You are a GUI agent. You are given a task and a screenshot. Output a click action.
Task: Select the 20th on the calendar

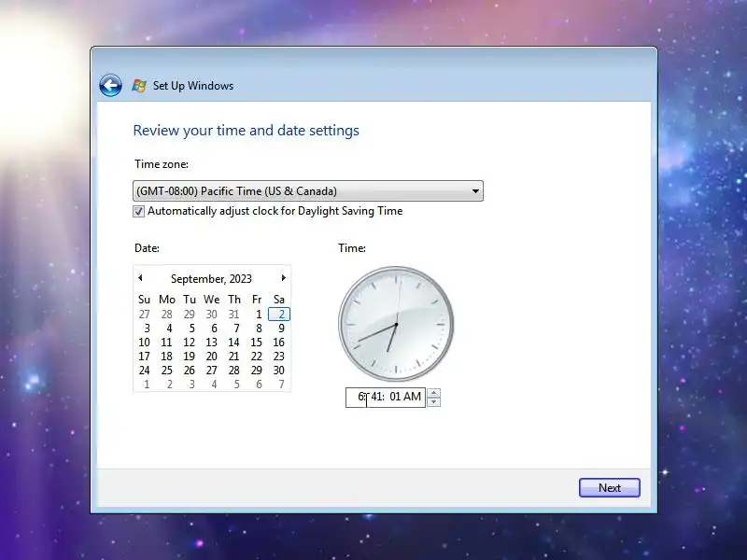(x=212, y=357)
